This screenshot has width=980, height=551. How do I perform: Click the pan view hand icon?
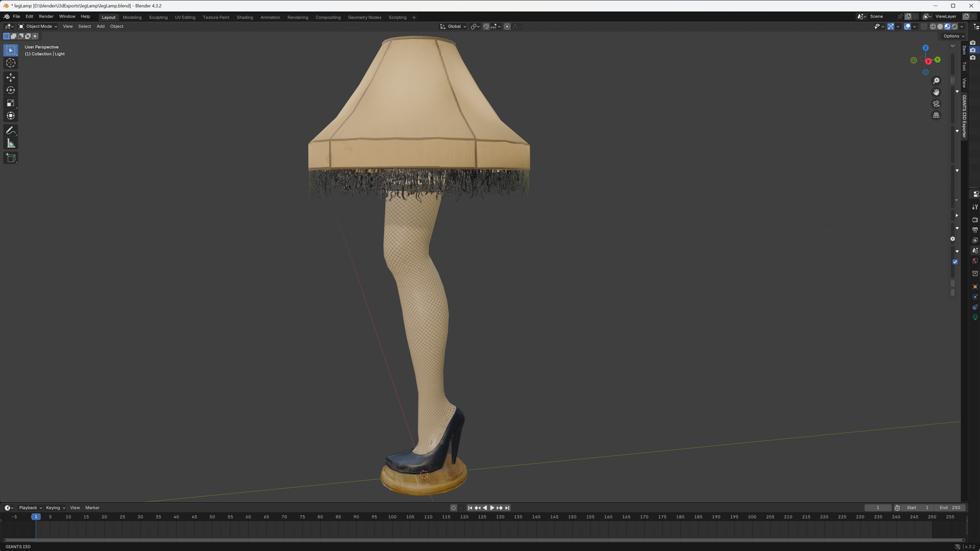click(936, 92)
